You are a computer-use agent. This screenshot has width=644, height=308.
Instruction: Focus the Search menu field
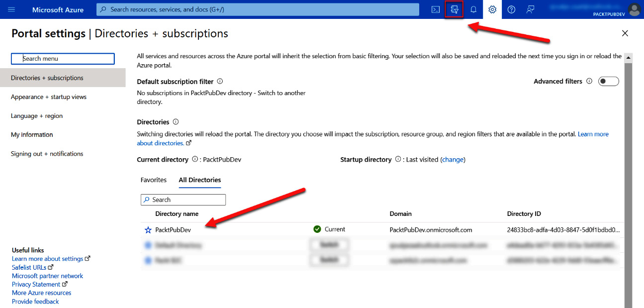pyautogui.click(x=63, y=59)
